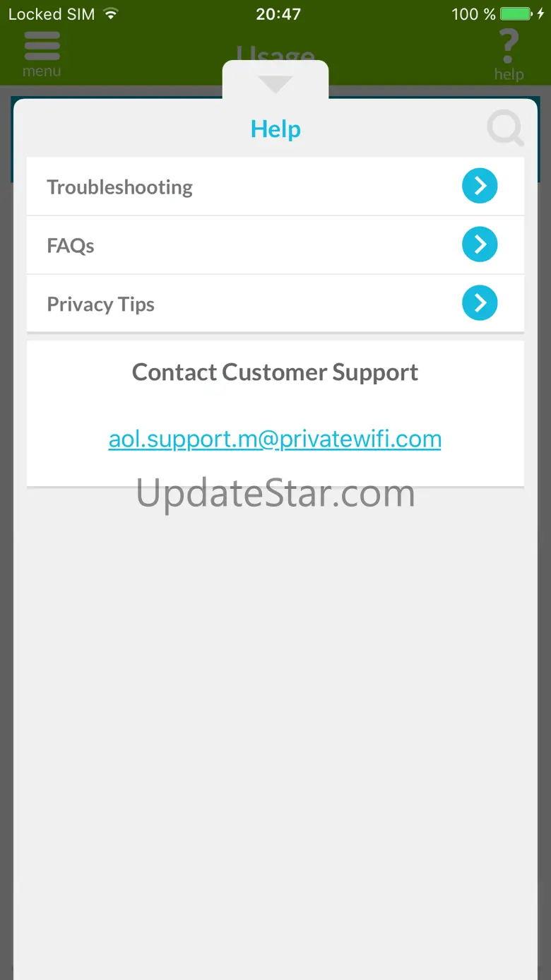551x980 pixels.
Task: Tap the Locked SIM carrier text
Action: pos(52,14)
